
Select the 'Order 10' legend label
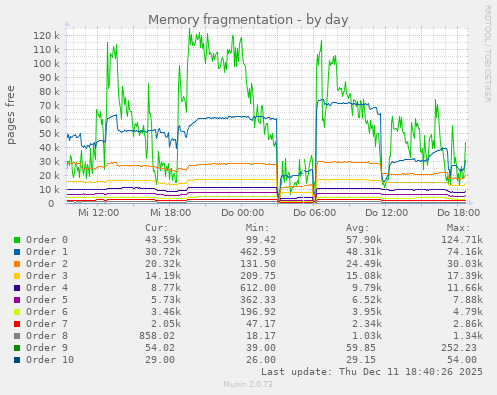(50, 360)
